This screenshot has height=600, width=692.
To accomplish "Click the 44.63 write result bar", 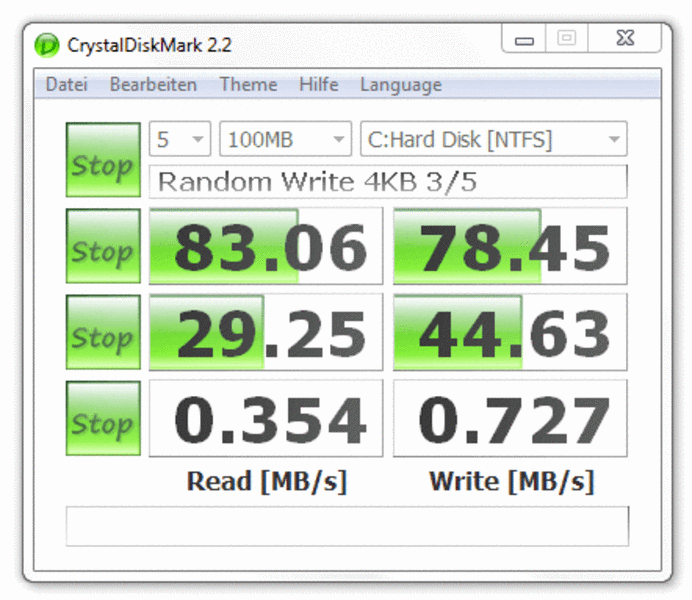I will (x=510, y=332).
